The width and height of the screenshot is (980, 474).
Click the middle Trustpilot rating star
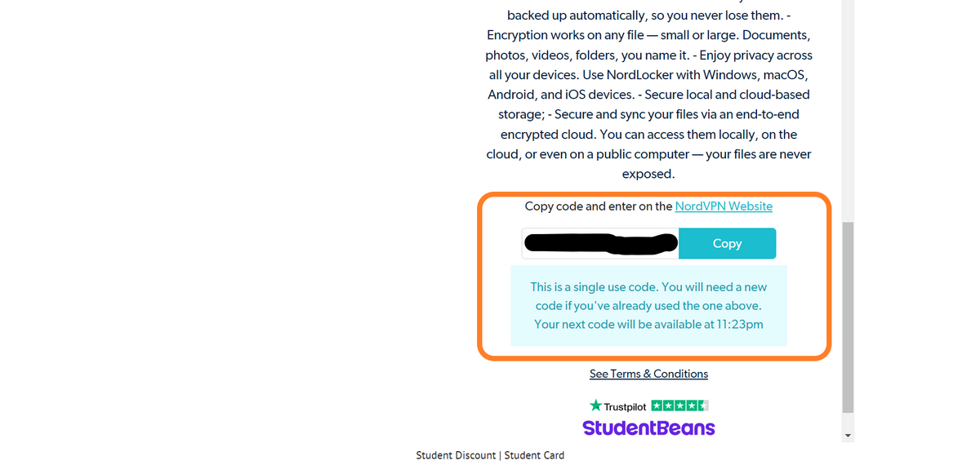(x=680, y=405)
